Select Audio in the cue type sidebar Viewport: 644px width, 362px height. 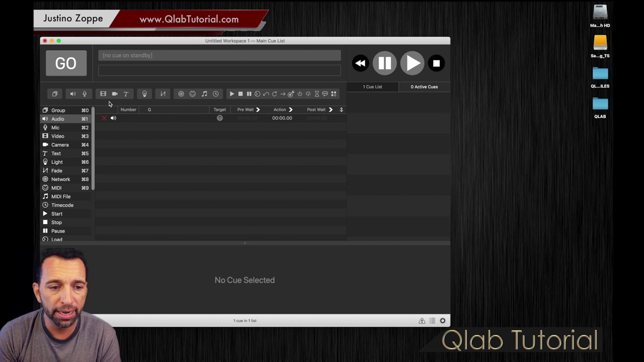click(x=65, y=119)
